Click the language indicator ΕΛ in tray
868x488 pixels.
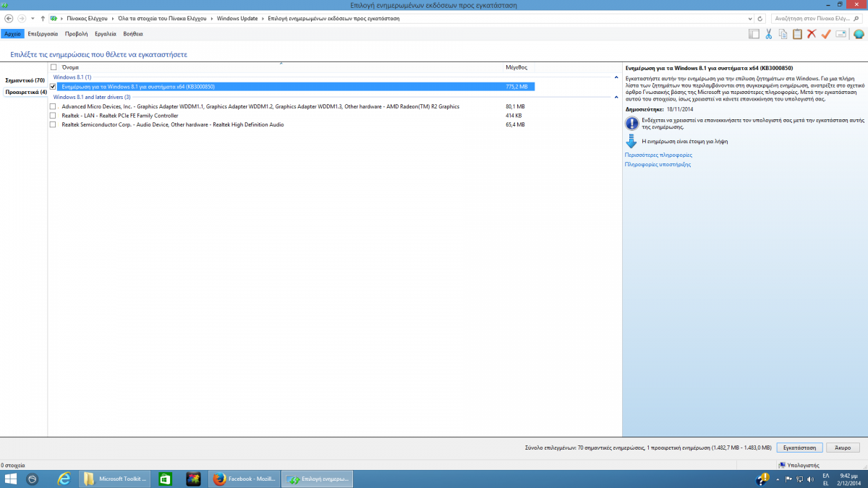[x=825, y=475]
